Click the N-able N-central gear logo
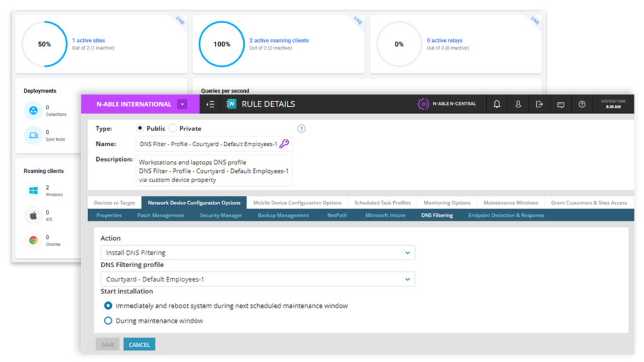644x362 pixels. 423,104
